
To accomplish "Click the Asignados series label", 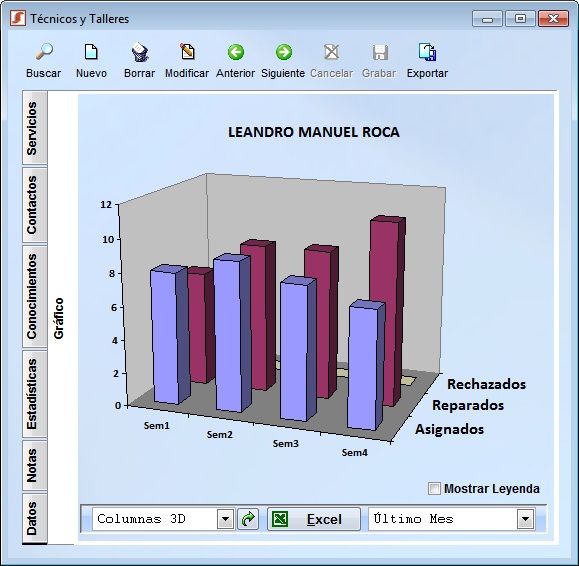I will point(449,429).
